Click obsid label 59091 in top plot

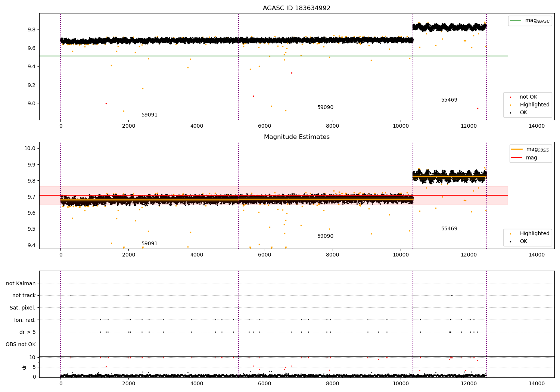coord(149,115)
